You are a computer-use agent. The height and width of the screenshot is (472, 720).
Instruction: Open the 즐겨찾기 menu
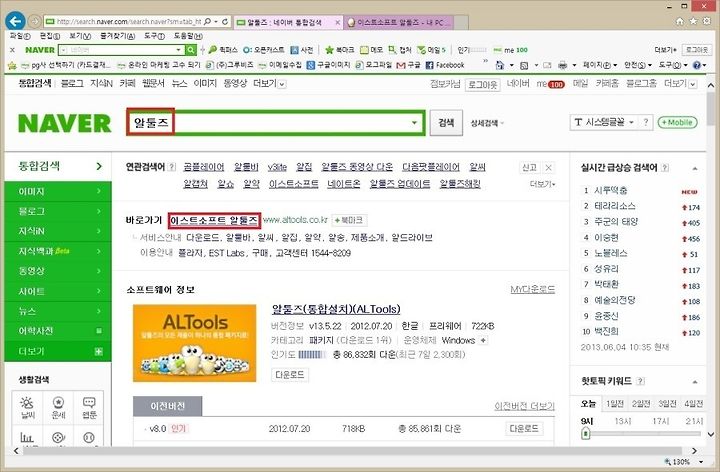118,36
